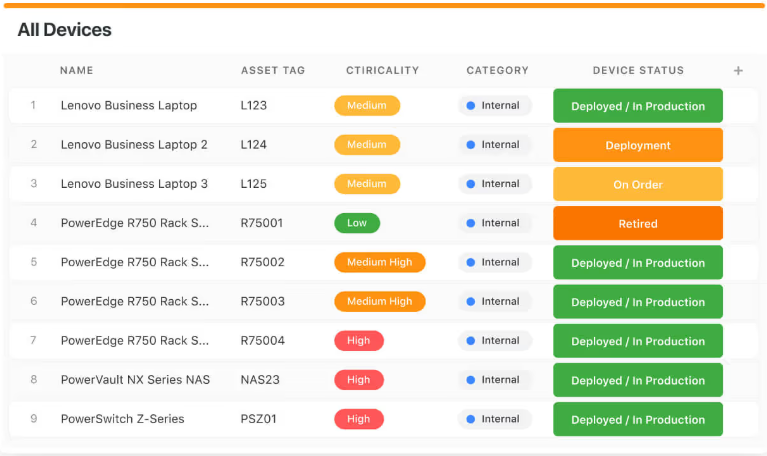The width and height of the screenshot is (767, 456).
Task: Click the Category column header
Action: click(497, 71)
